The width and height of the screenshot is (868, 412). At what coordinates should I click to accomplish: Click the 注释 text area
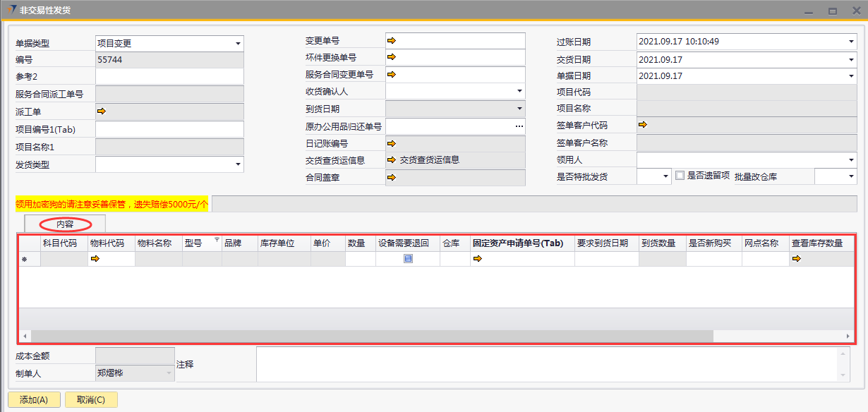click(x=547, y=364)
